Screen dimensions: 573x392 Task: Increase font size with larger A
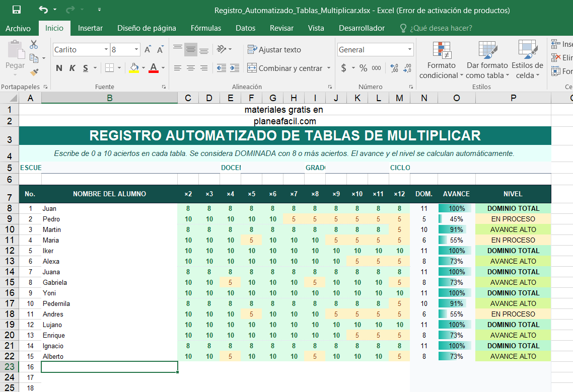click(x=148, y=50)
